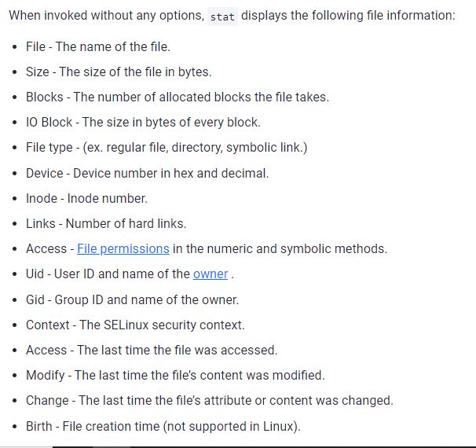Click the 'Inode - Inode number' line
Viewport: 476px width, 448px height.
pyautogui.click(x=86, y=198)
